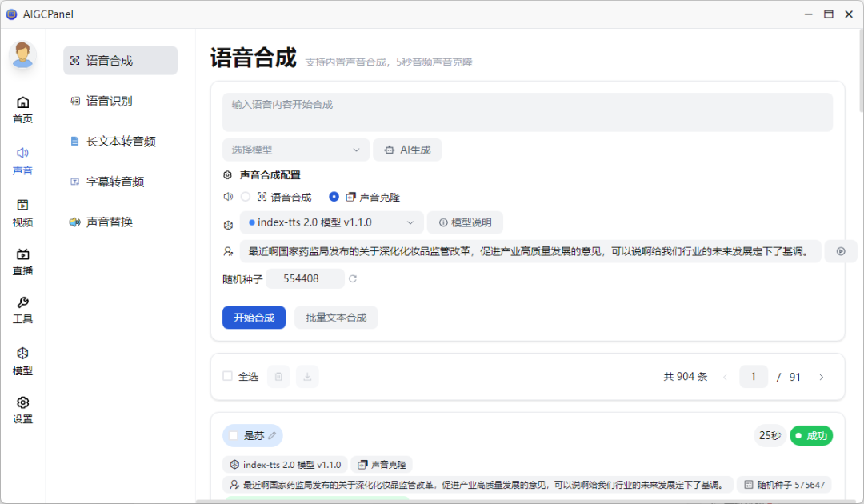Click the pencil edit icon beside 是苏
The image size is (864, 504).
tap(272, 435)
